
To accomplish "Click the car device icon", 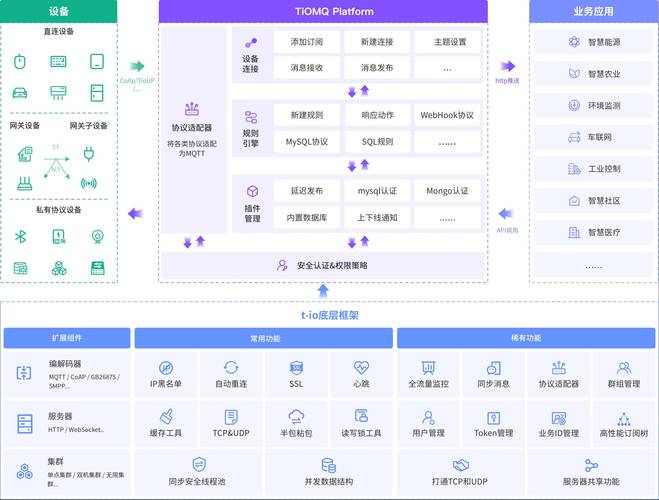I will click(x=20, y=92).
